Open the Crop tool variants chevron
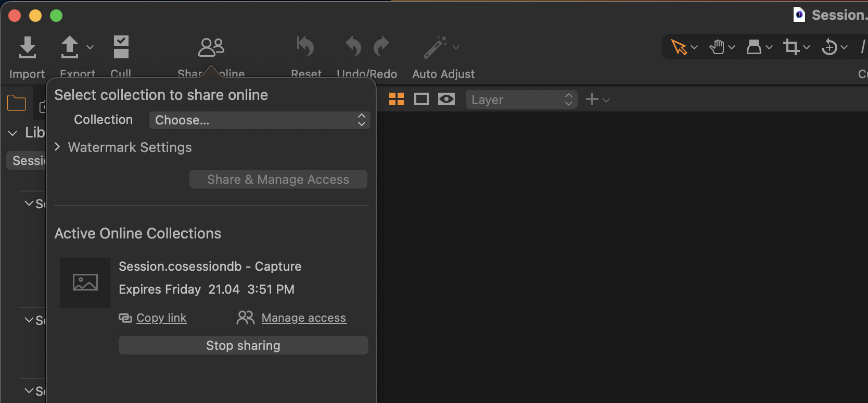Image resolution: width=868 pixels, height=403 pixels. coord(807,47)
